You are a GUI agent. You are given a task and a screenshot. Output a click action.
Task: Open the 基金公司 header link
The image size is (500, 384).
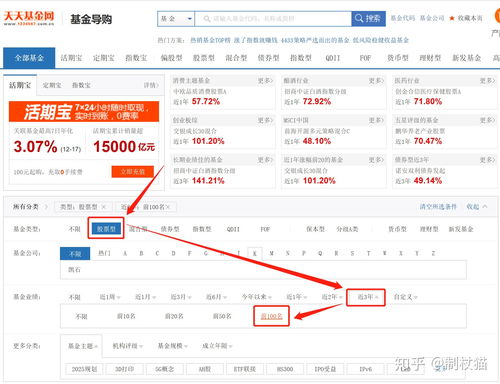(432, 18)
